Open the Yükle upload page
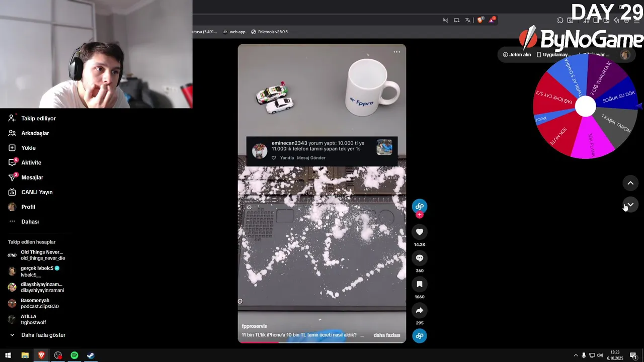This screenshot has width=644, height=362. (22, 148)
